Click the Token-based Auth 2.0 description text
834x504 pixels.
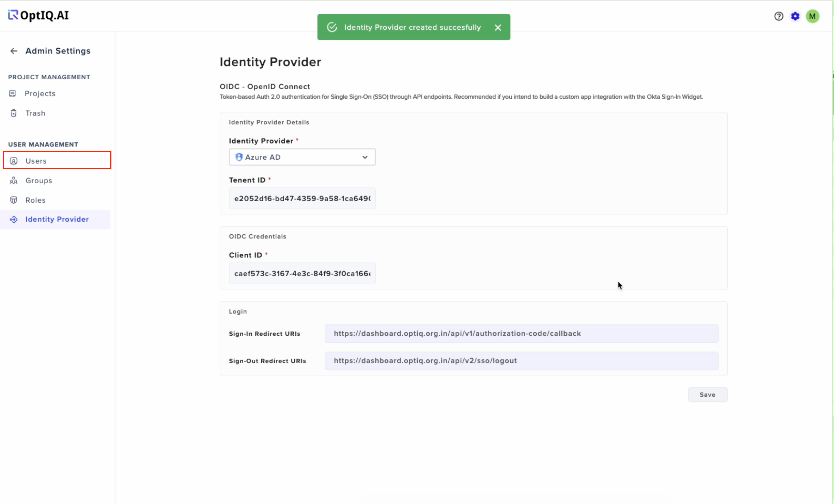point(461,97)
